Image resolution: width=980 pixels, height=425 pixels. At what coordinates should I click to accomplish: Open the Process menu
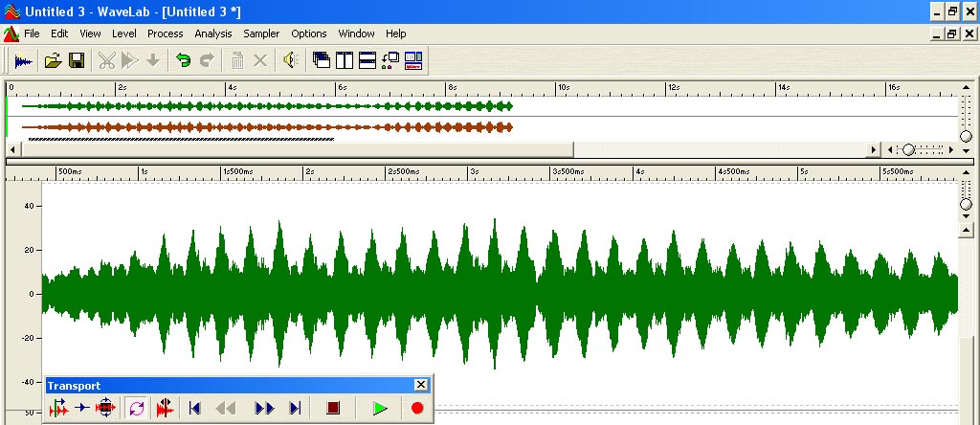pyautogui.click(x=165, y=34)
